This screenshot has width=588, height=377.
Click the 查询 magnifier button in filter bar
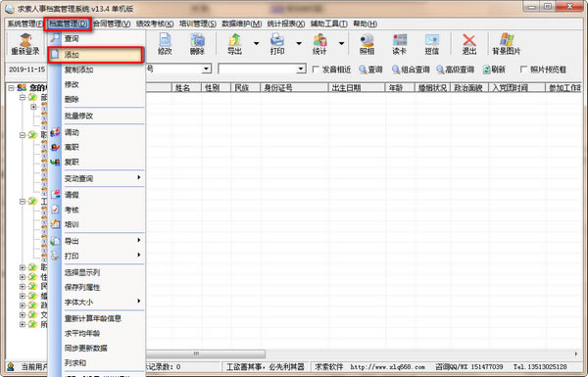click(x=370, y=70)
